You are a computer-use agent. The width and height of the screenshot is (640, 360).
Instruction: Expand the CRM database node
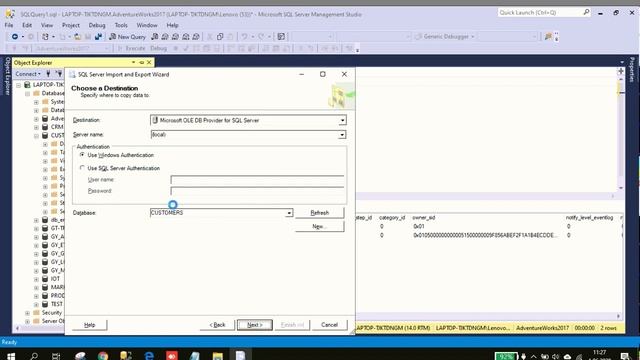click(x=36, y=127)
